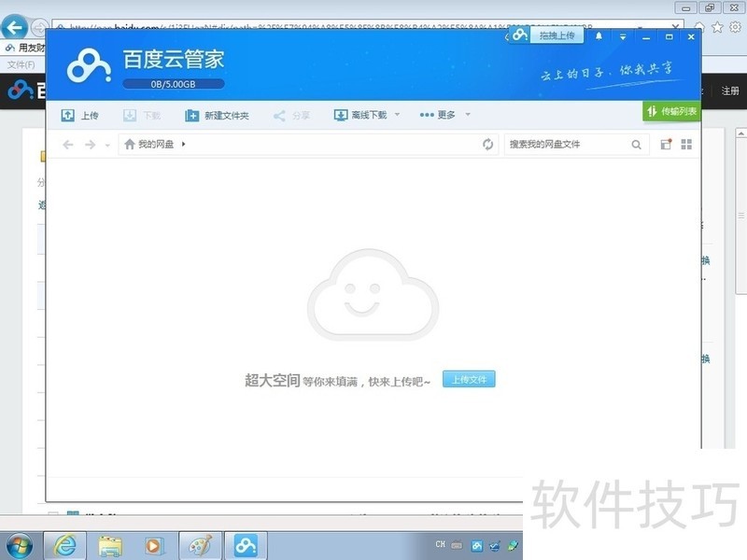Open the notification bell in the title bar
Image resolution: width=747 pixels, height=560 pixels.
[599, 36]
